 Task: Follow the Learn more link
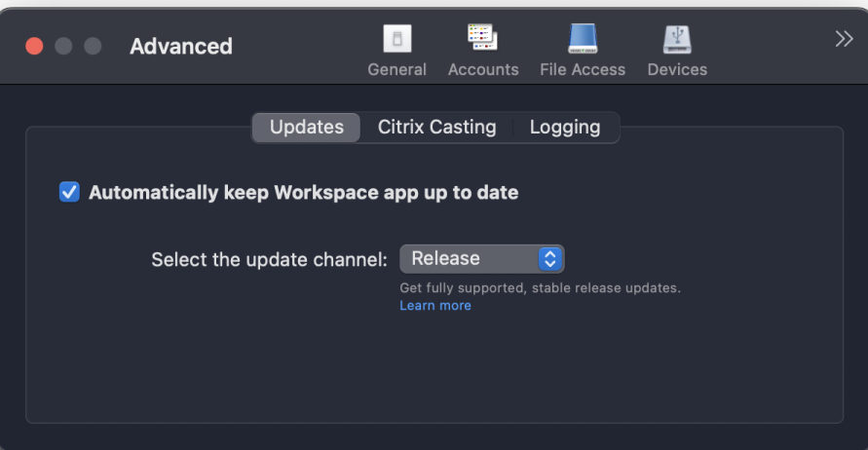click(x=435, y=306)
